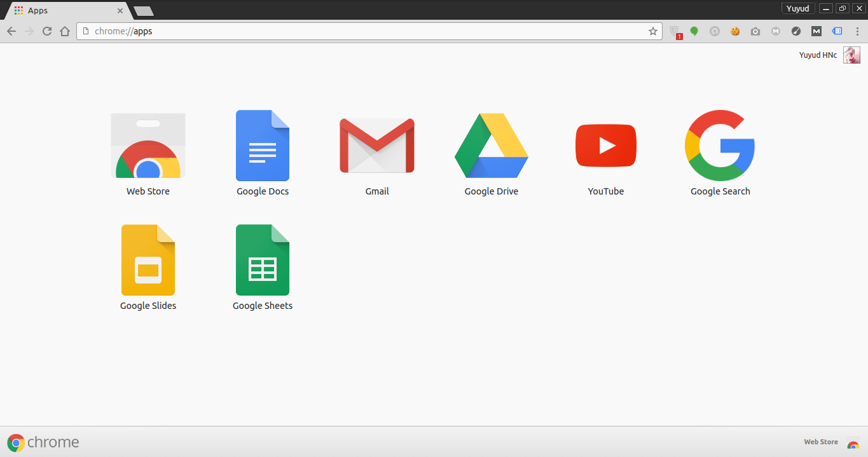Click the camera screenshot extension

click(755, 31)
